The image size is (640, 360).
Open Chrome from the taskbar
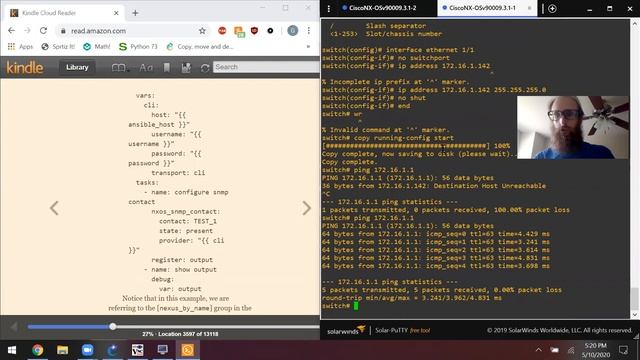[x=38, y=350]
